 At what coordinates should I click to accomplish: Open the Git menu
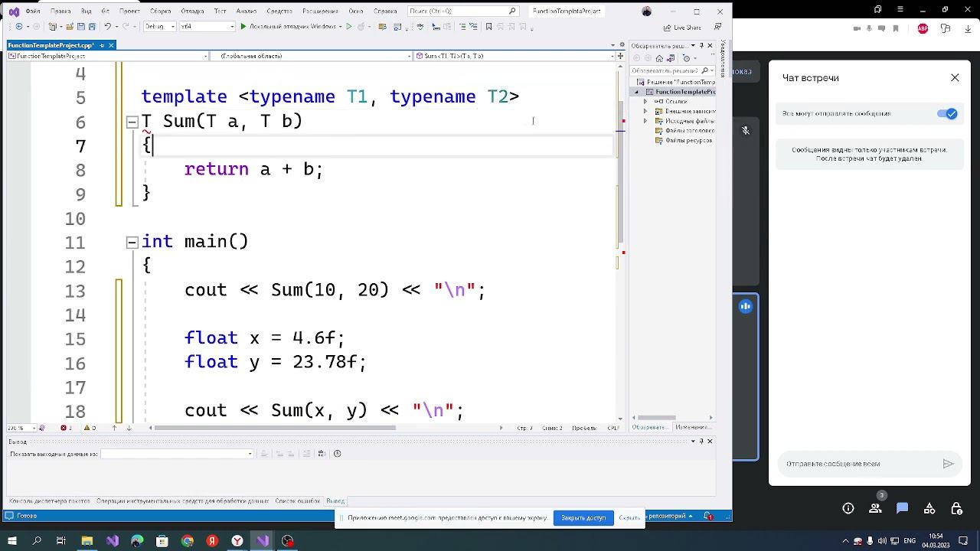pos(106,11)
